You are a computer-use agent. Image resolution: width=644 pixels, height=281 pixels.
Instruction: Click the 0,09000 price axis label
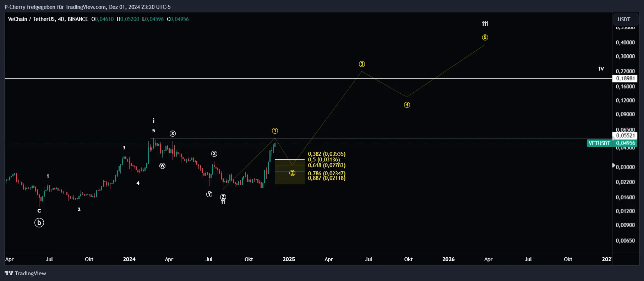tap(625, 114)
